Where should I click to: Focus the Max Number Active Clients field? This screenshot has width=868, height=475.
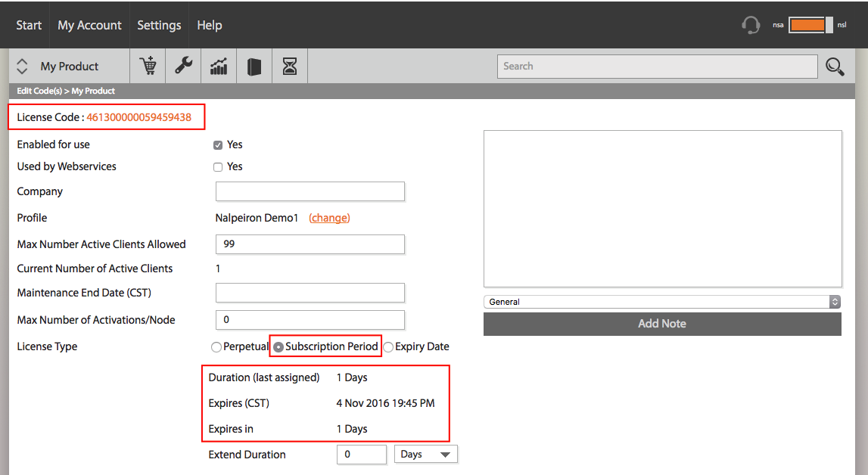(310, 244)
